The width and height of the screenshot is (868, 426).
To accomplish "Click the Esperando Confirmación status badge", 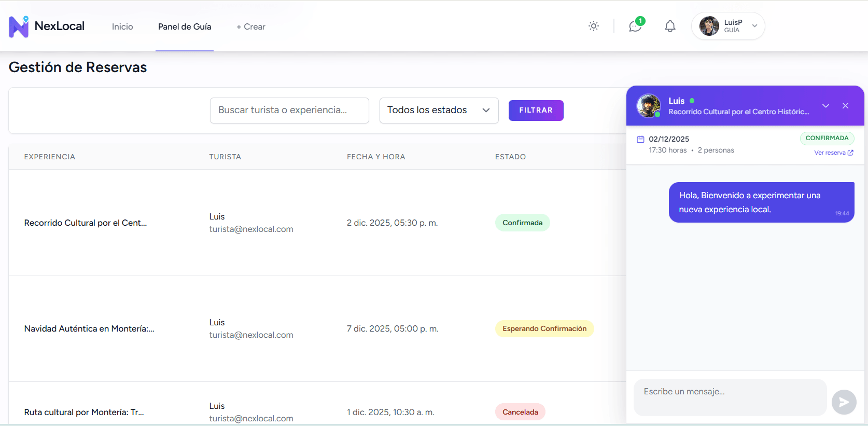I will 544,328.
